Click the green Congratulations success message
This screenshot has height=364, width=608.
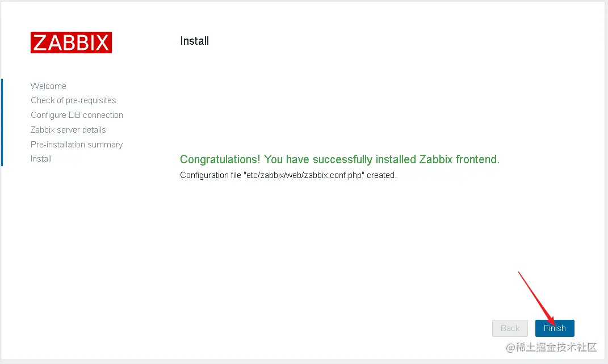point(339,159)
